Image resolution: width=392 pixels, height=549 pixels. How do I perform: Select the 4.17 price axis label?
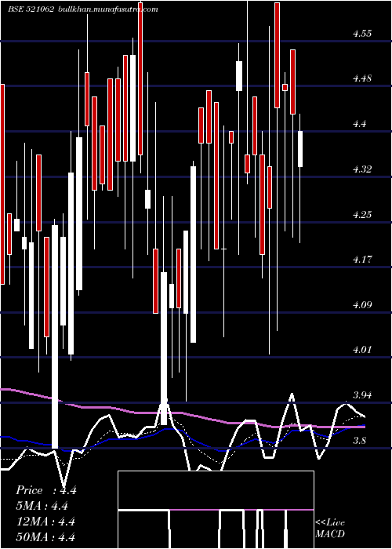(x=362, y=260)
